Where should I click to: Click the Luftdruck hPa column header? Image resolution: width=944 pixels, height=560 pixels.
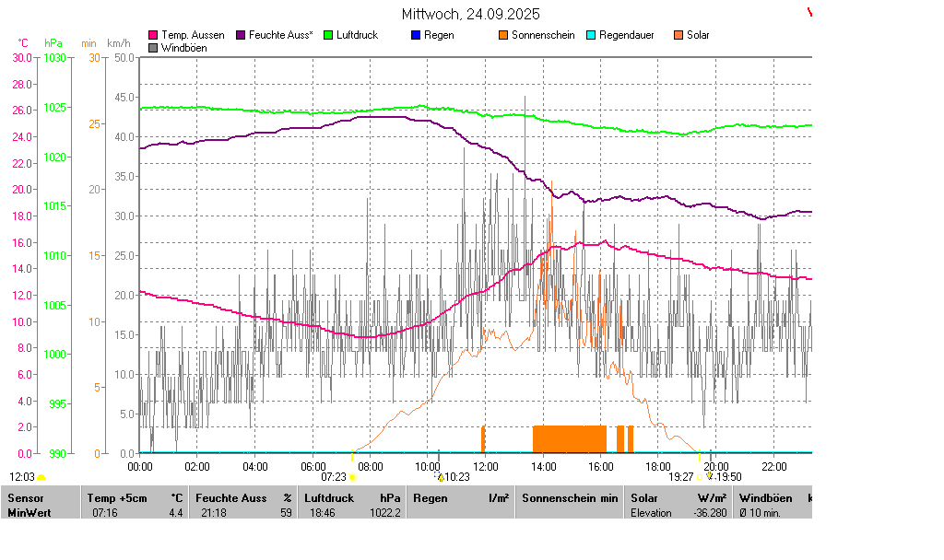351,498
